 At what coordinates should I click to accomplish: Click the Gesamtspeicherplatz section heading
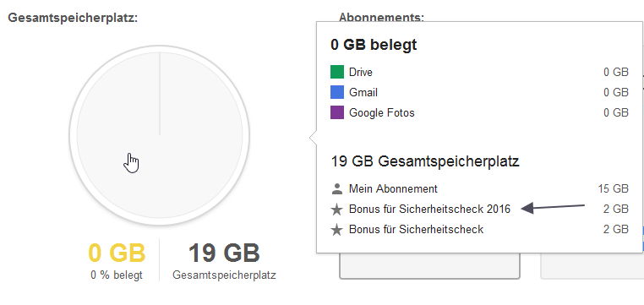click(73, 18)
